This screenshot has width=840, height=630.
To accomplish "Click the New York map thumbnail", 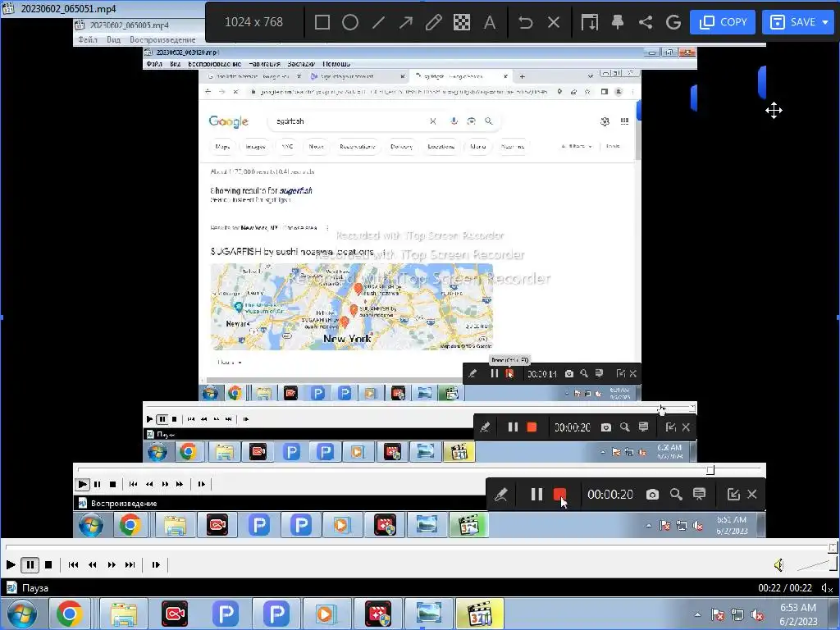I will 351,307.
